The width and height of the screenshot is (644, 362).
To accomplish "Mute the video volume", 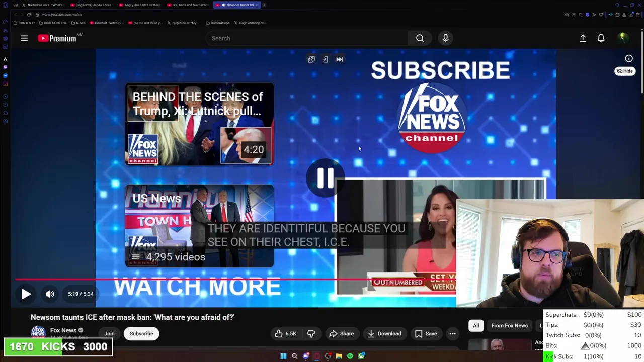I will [x=50, y=294].
